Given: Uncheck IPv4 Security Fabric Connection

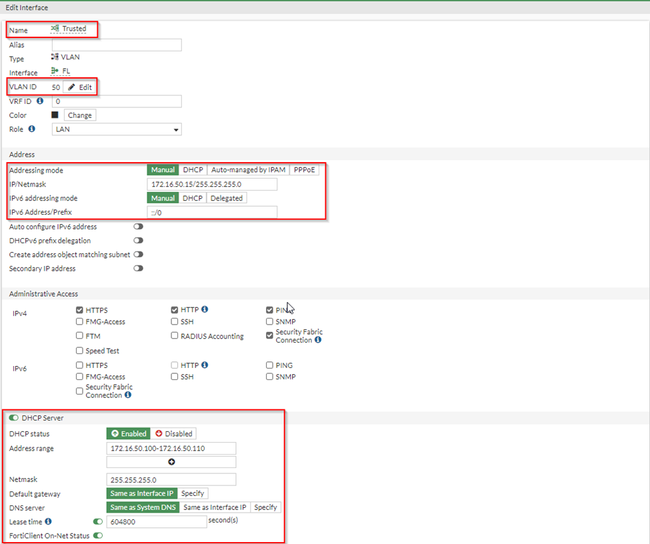Looking at the screenshot, I should click(269, 335).
